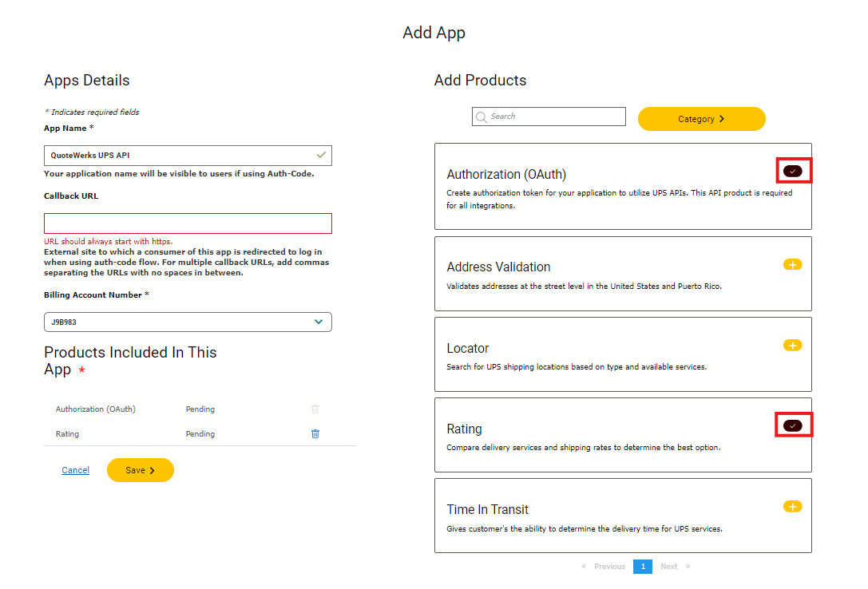
Task: Select the Time In Transit product title
Action: pos(487,509)
